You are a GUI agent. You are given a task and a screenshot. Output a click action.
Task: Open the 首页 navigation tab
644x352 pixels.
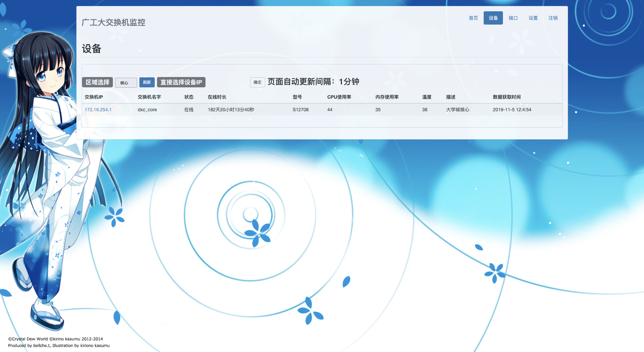tap(473, 18)
